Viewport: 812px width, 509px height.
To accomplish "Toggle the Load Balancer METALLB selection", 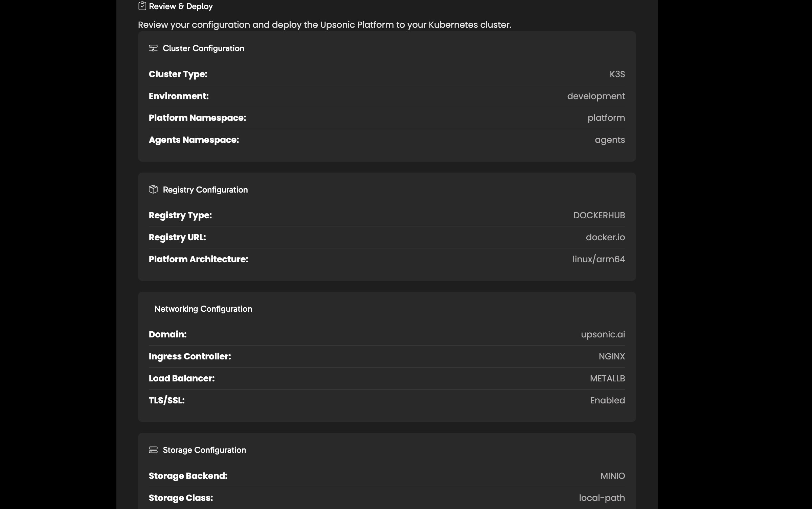I will pyautogui.click(x=607, y=378).
